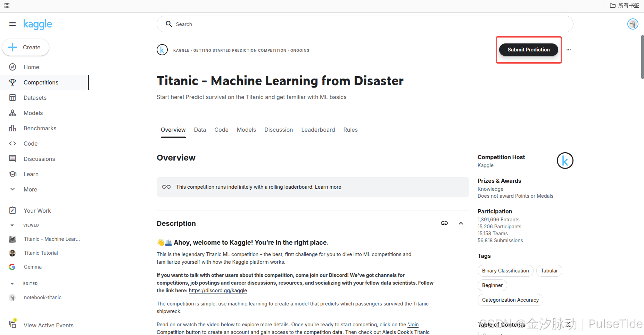Open the discord.gg/kaggle link
This screenshot has height=335, width=644.
coord(218,291)
